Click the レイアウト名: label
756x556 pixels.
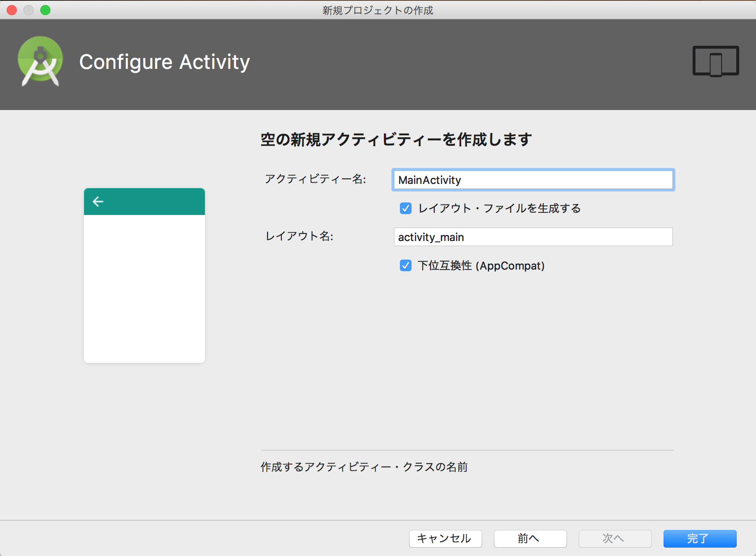pos(299,236)
